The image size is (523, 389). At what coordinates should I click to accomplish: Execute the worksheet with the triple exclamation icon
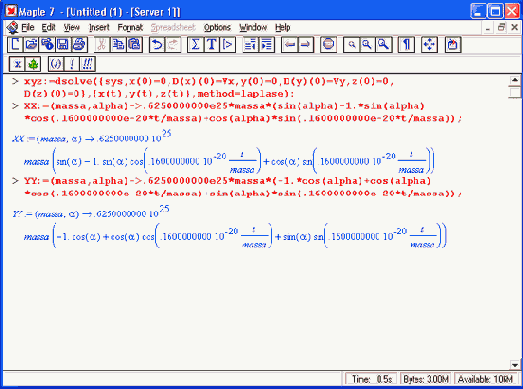point(88,64)
